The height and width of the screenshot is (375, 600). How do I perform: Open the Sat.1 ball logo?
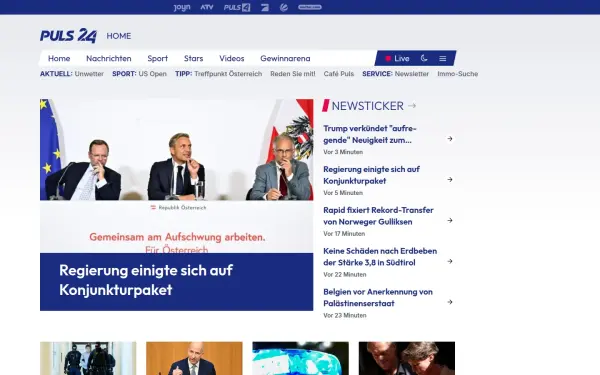(284, 7)
